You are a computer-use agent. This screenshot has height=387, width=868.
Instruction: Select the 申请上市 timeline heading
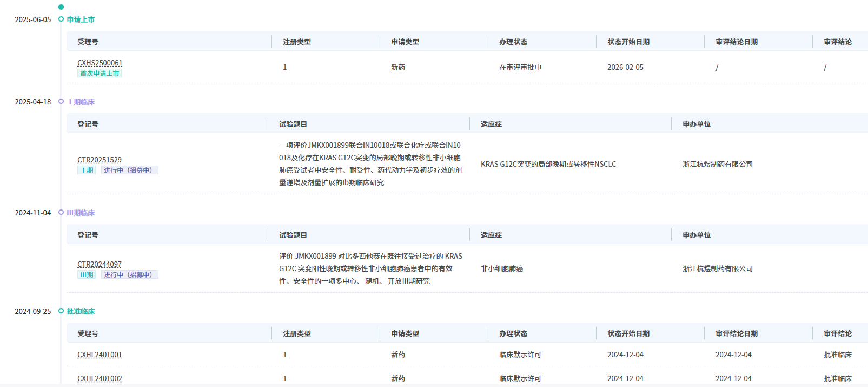pos(81,19)
